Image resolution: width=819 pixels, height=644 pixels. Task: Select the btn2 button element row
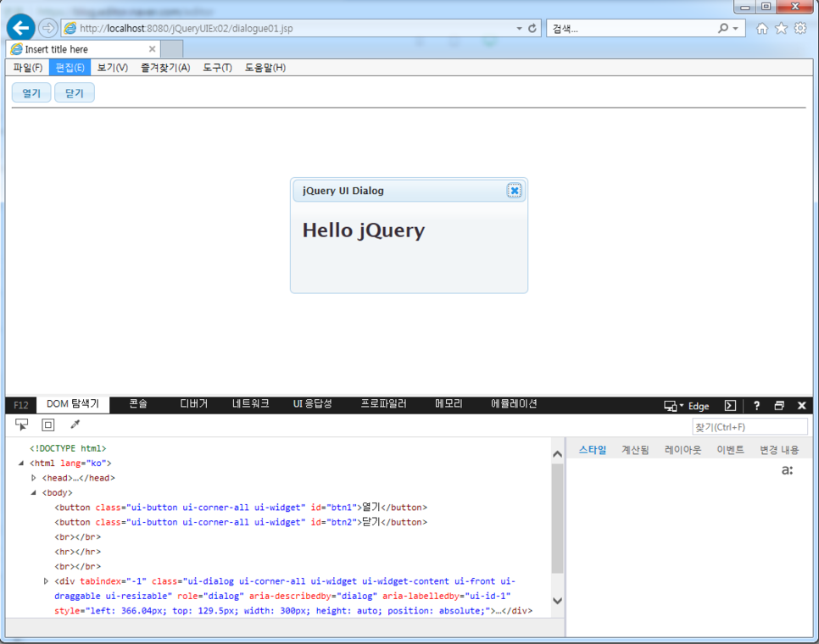click(241, 522)
